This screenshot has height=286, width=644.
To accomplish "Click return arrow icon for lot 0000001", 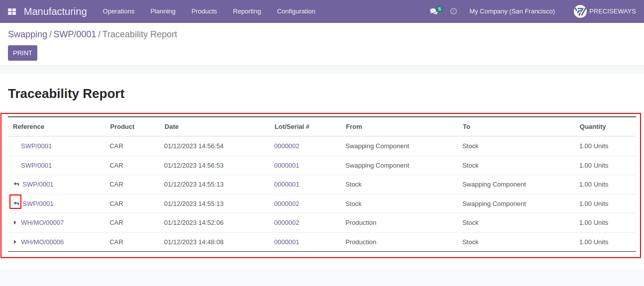I will point(16,185).
